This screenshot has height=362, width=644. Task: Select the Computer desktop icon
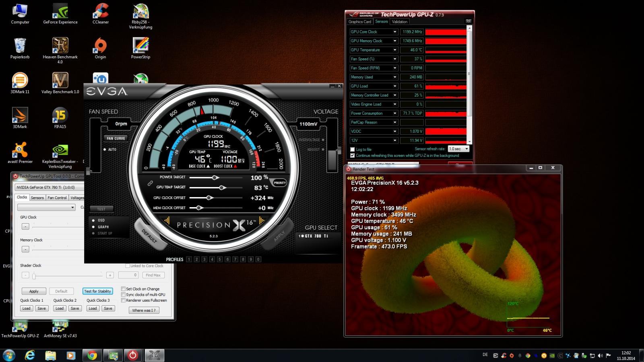20,14
